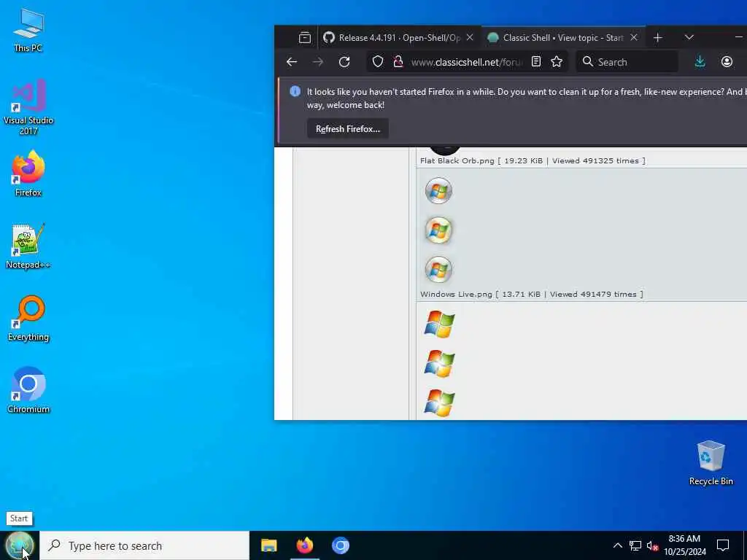Click the bottom Windows flag logo image
This screenshot has height=560, width=747.
439,402
